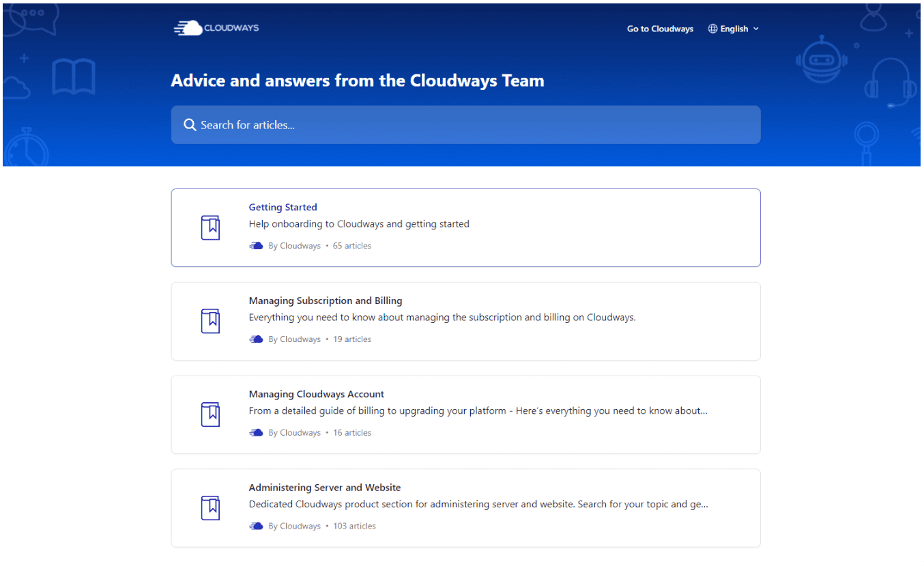Screen dimensions: 924x562
Task: Click the Cloudways avatar icon beside 103 articles
Action: point(256,526)
